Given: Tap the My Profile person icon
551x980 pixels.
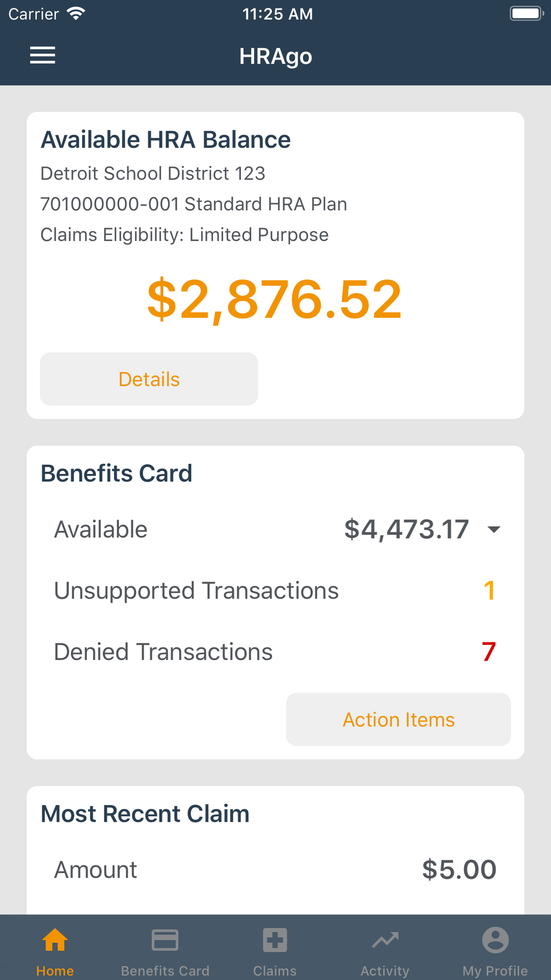Looking at the screenshot, I should tap(495, 940).
